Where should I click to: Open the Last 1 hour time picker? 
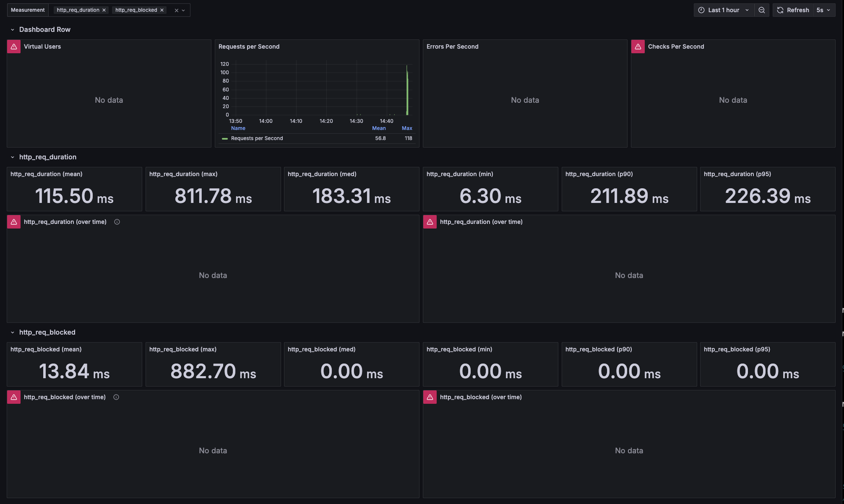[x=724, y=10]
